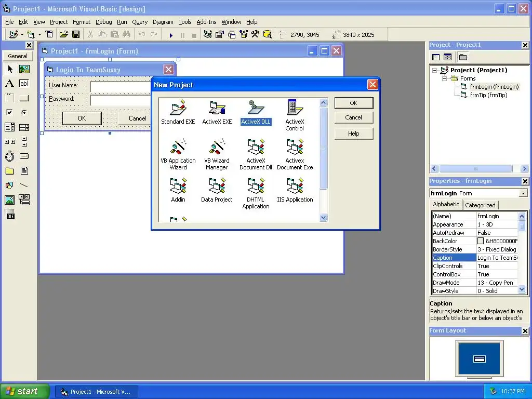532x399 pixels.
Task: Click Cancel in the New Project dialog
Action: click(x=353, y=117)
